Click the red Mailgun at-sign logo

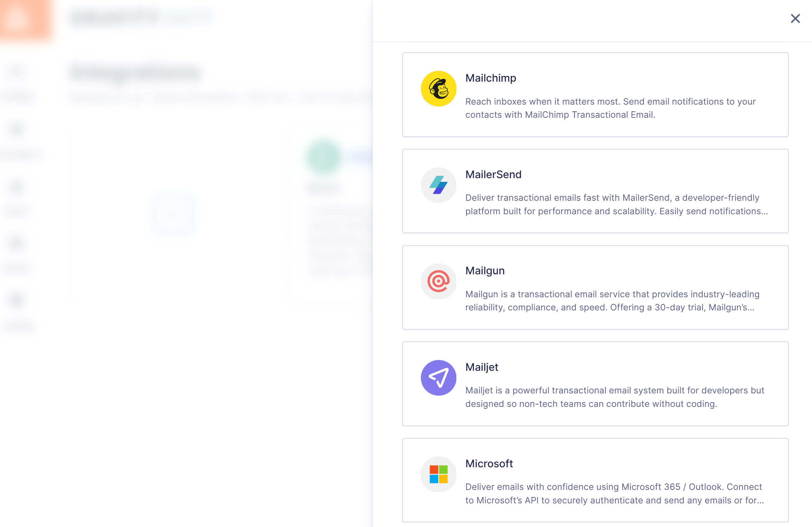coord(438,281)
